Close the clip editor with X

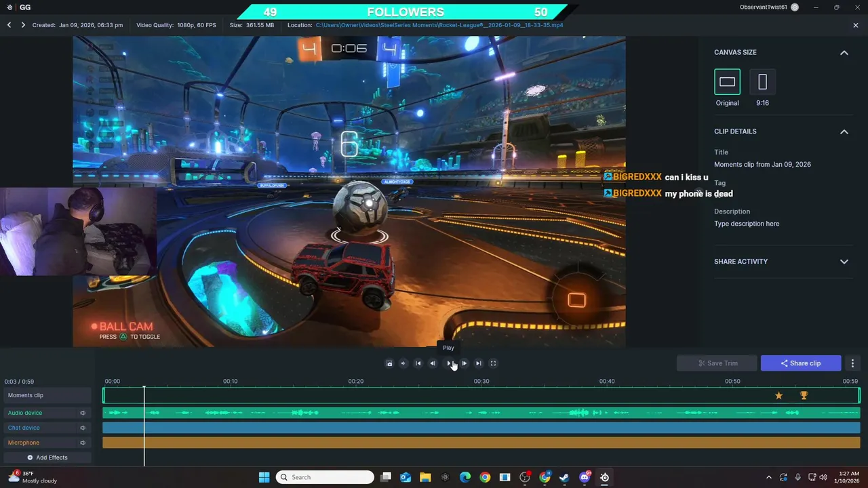pos(856,25)
